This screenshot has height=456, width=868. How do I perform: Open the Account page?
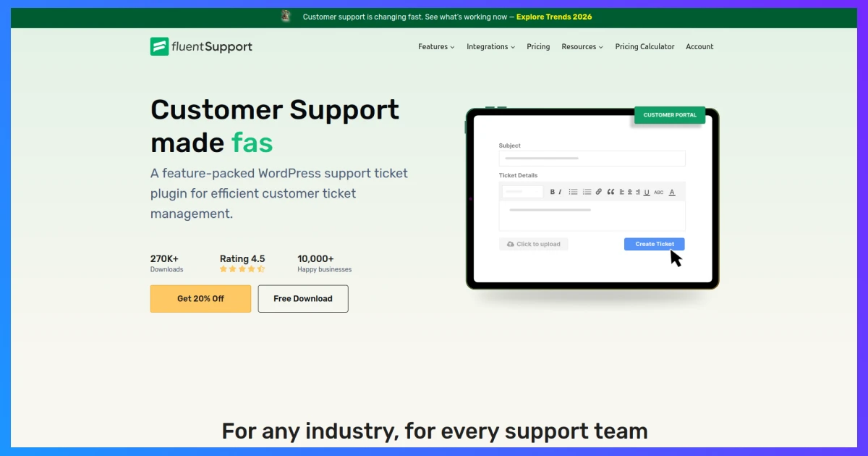coord(699,46)
